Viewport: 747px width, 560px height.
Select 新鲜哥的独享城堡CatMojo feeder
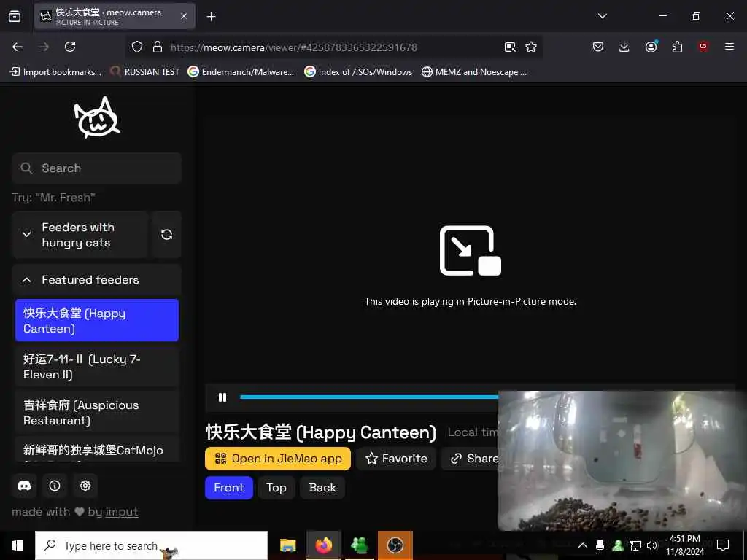coord(97,449)
